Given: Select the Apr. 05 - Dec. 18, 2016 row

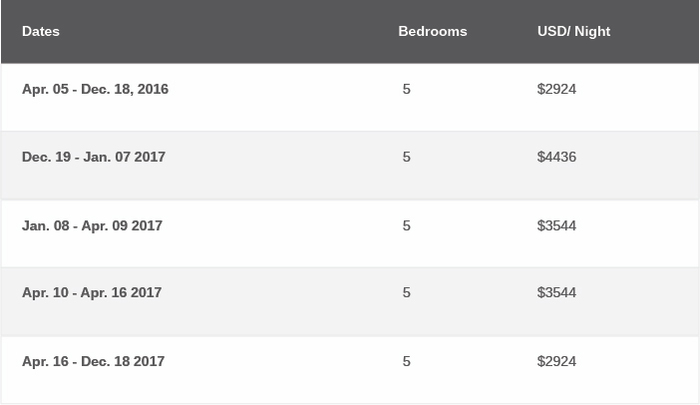Looking at the screenshot, I should tap(350, 97).
